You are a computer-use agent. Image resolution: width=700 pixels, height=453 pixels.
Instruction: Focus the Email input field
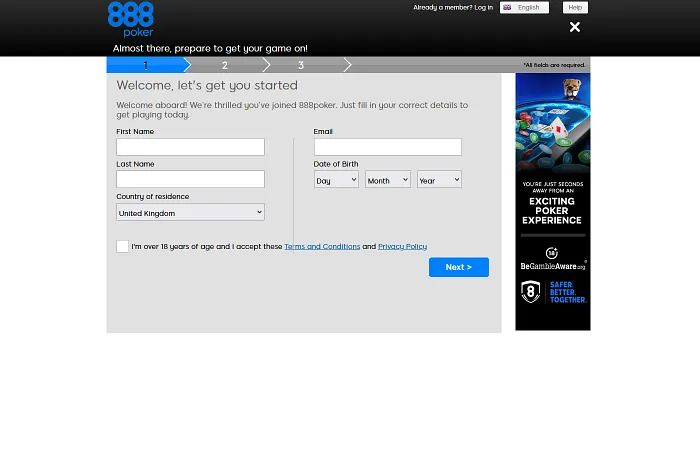click(388, 147)
